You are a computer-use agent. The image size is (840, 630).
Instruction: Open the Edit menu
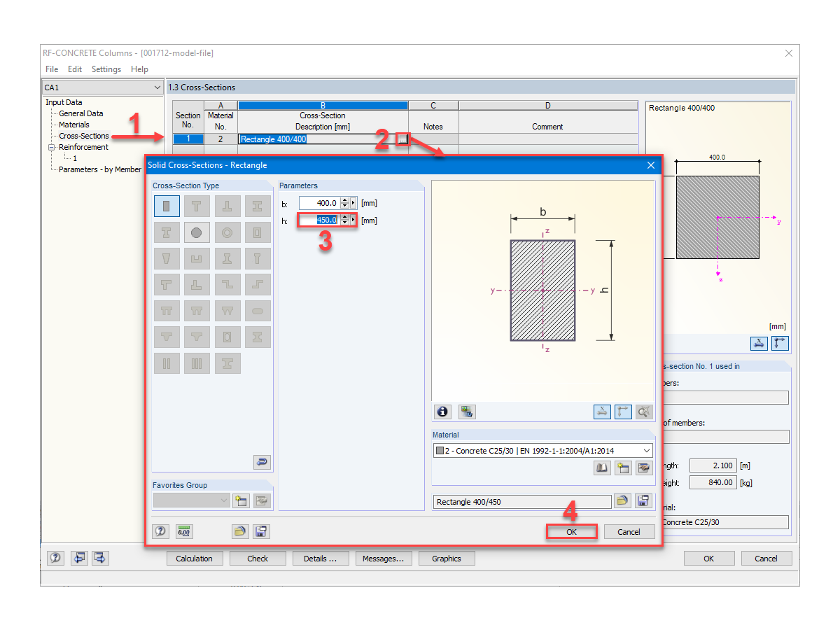click(x=75, y=69)
